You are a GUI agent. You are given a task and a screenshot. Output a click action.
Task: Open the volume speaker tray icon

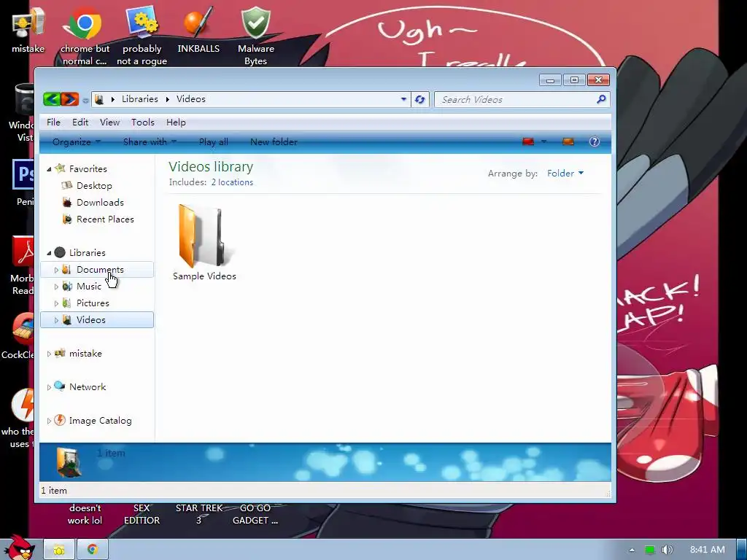pos(667,550)
